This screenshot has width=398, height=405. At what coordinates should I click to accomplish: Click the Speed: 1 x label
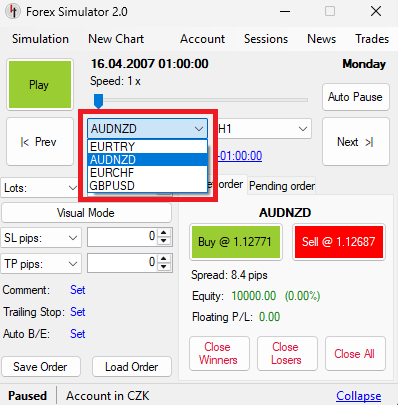coord(115,81)
